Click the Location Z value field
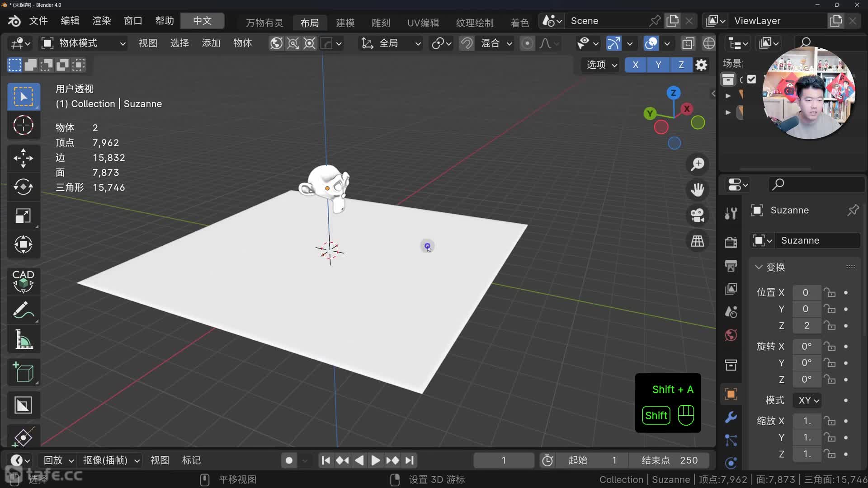 point(806,325)
